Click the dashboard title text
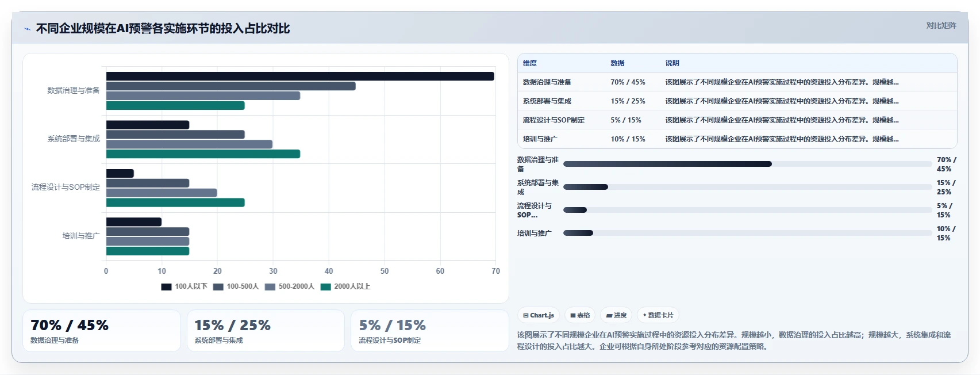 click(163, 29)
